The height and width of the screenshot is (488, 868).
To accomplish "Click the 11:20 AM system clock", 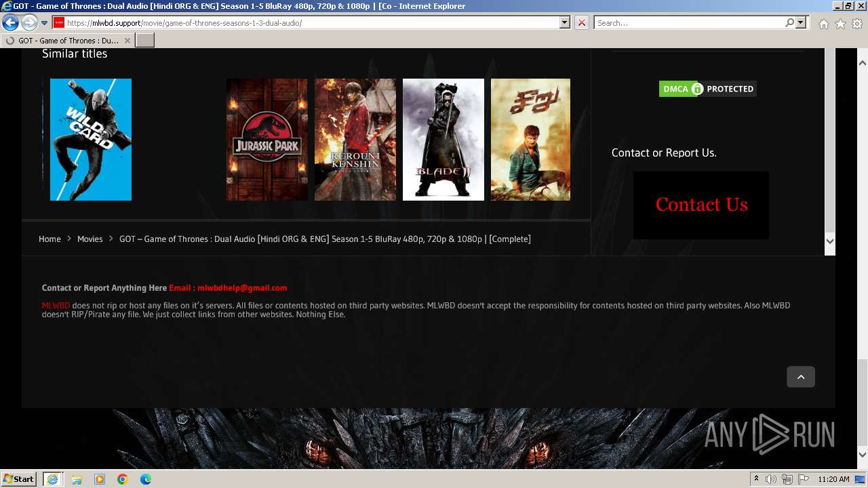I will point(833,479).
